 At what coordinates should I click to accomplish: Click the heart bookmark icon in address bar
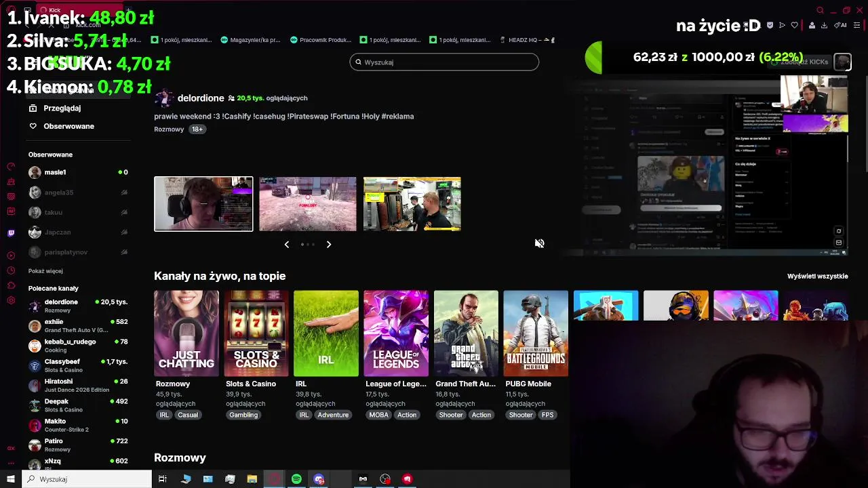[795, 25]
